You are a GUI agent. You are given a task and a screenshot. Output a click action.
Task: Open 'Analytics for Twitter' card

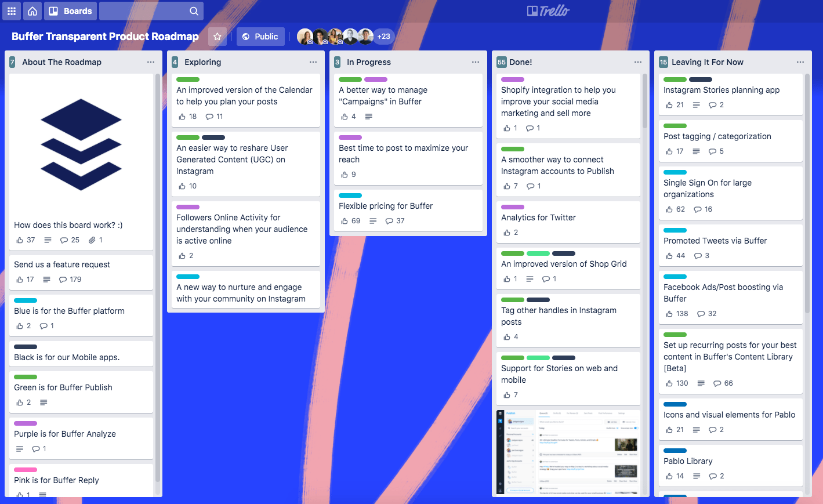point(568,222)
